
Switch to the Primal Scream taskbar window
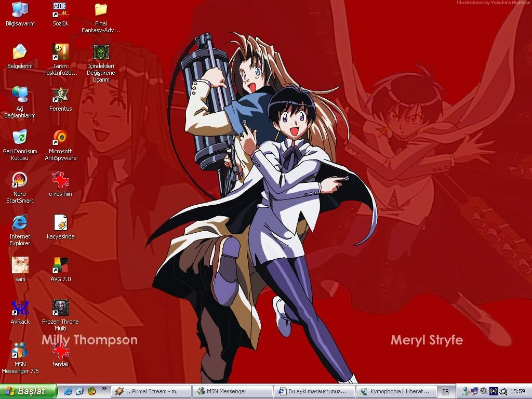(x=151, y=391)
